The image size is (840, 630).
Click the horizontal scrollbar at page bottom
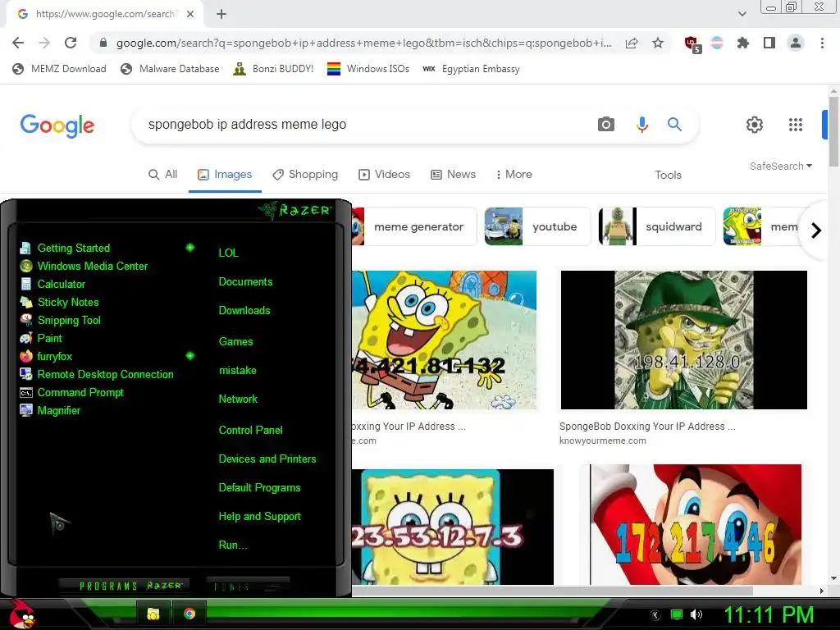pos(552,591)
